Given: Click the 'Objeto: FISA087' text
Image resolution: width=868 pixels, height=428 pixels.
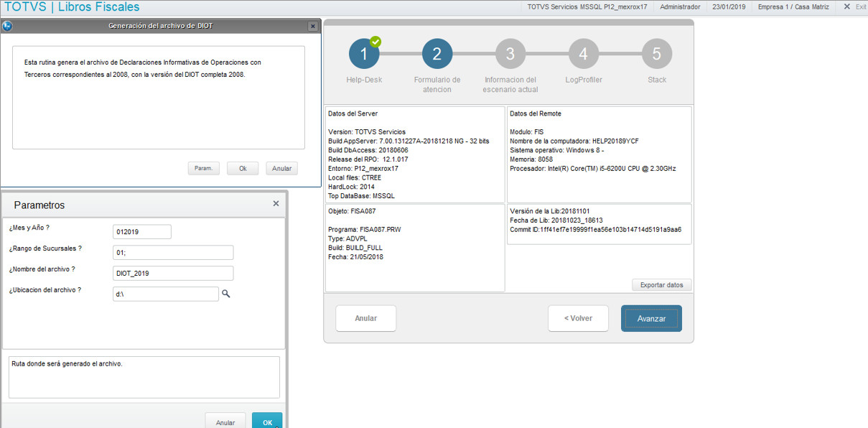Looking at the screenshot, I should click(352, 211).
